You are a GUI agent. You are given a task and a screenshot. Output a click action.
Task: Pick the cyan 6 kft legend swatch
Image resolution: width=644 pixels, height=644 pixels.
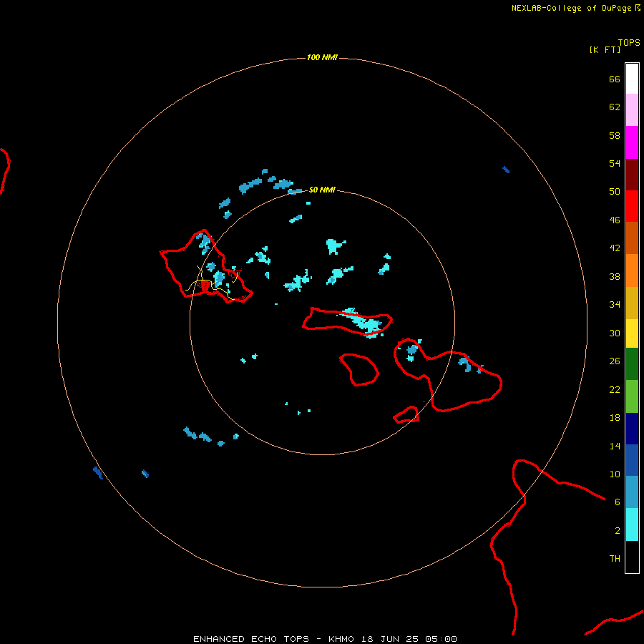tap(632, 525)
